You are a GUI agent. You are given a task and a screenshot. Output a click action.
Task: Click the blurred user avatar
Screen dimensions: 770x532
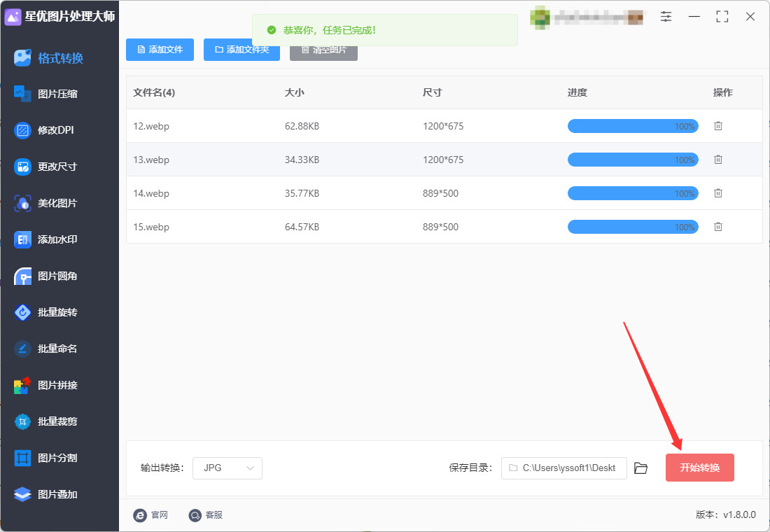[x=540, y=17]
